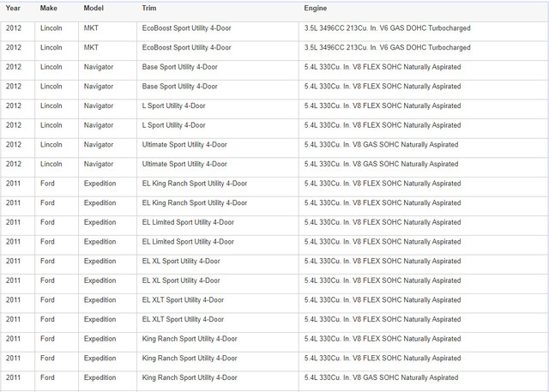Click Ford make cell in first EL XLT row

point(47,300)
